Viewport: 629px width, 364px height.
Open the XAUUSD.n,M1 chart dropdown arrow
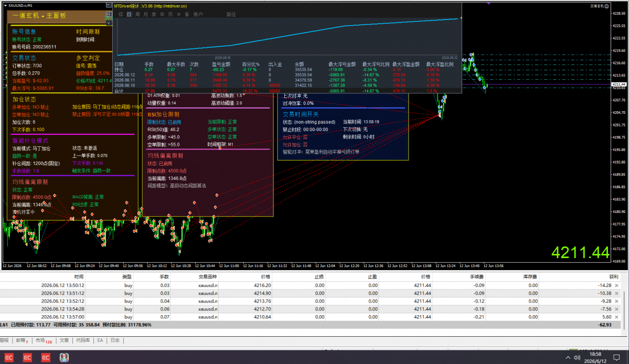pyautogui.click(x=6, y=5)
